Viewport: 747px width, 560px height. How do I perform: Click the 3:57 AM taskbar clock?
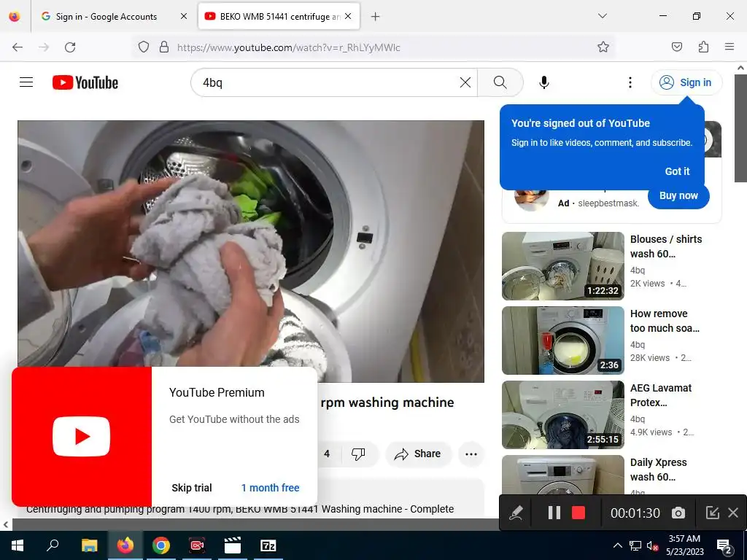pos(684,545)
